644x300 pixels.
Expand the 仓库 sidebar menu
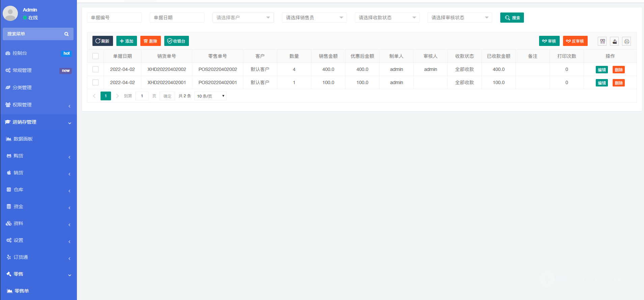click(x=38, y=190)
